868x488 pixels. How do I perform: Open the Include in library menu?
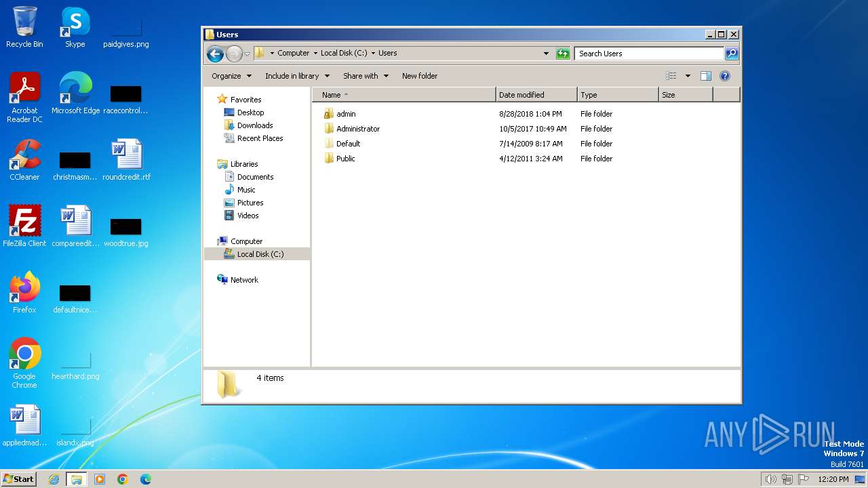click(x=297, y=76)
